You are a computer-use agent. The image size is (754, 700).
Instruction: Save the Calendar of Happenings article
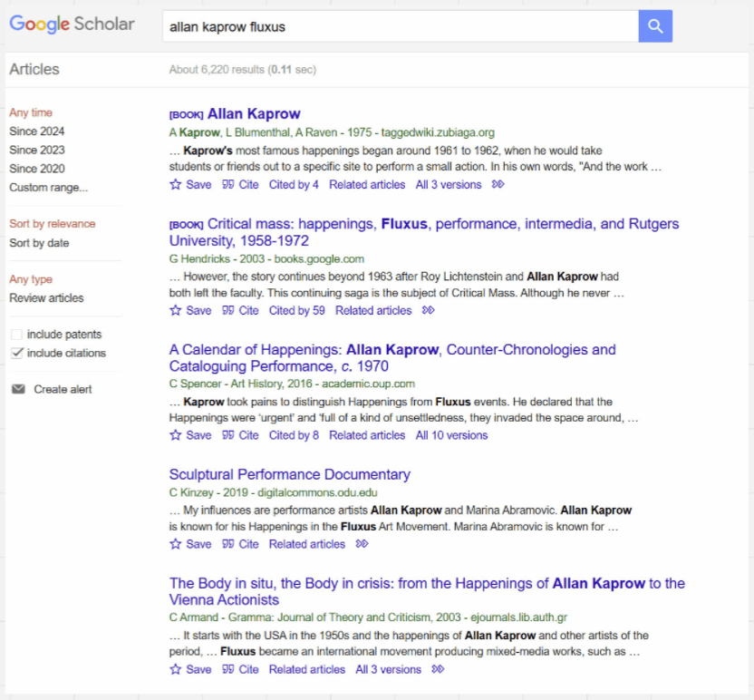click(x=190, y=436)
